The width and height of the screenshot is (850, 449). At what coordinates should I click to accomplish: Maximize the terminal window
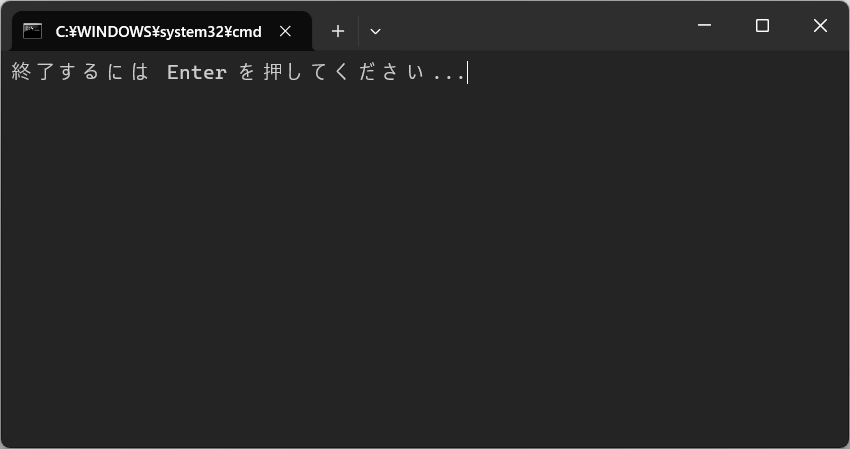[x=762, y=25]
